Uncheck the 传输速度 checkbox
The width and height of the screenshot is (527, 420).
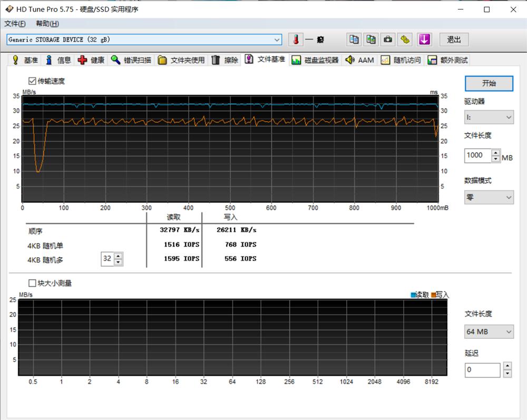tap(32, 81)
